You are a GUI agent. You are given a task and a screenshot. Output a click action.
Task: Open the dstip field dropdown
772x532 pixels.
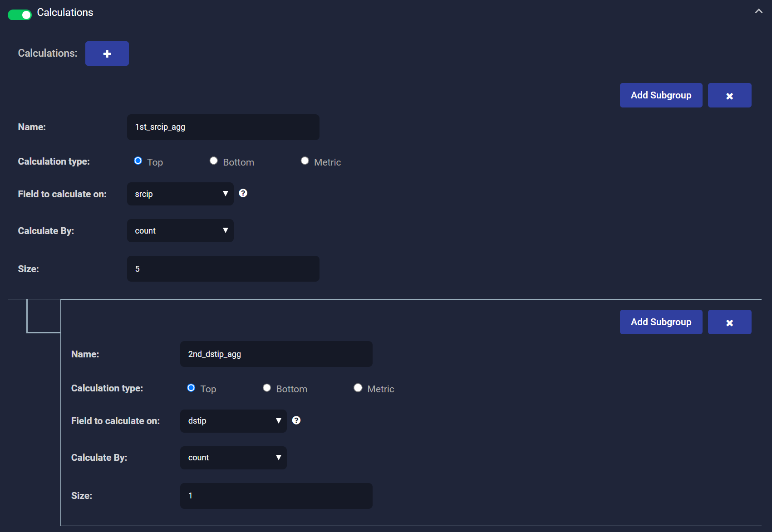pyautogui.click(x=233, y=421)
